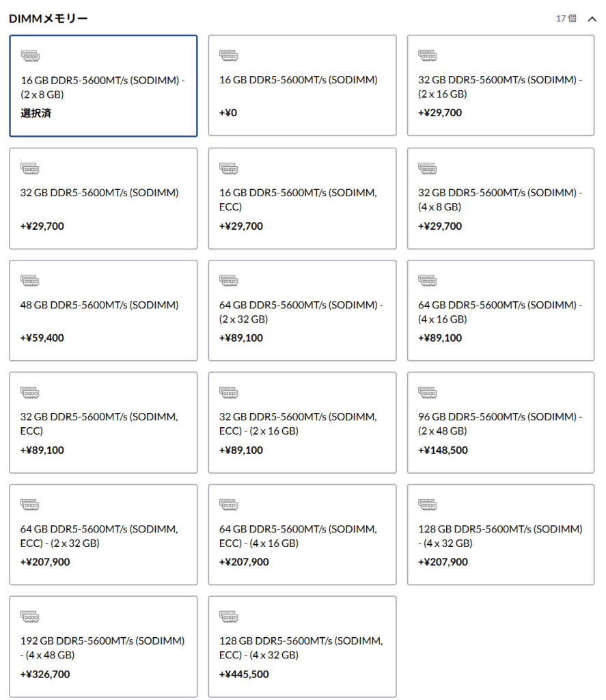Click memory icon on 32 GB (2 x 16 GB) card

428,55
